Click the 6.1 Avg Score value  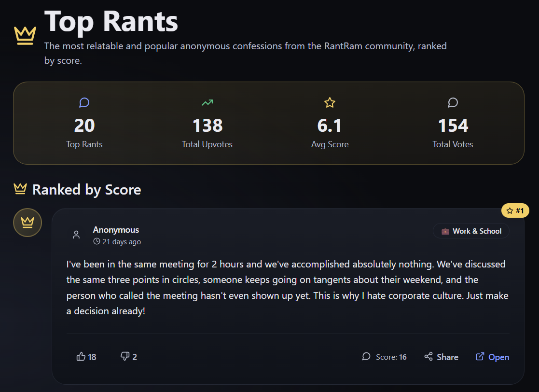point(330,126)
